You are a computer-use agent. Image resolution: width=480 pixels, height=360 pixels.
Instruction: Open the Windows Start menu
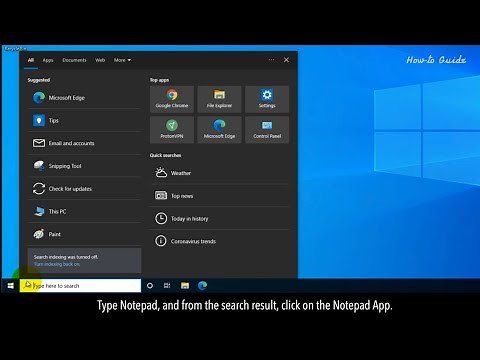pyautogui.click(x=11, y=286)
